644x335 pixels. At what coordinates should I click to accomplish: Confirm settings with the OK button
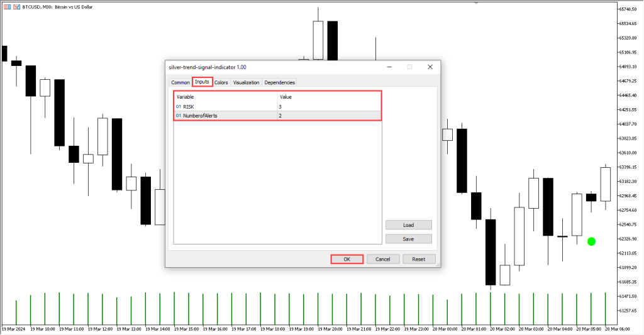click(347, 259)
